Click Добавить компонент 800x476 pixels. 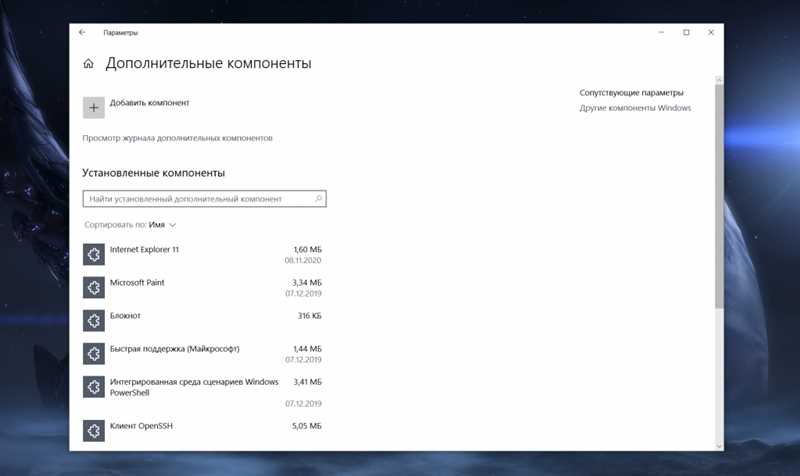coord(149,103)
